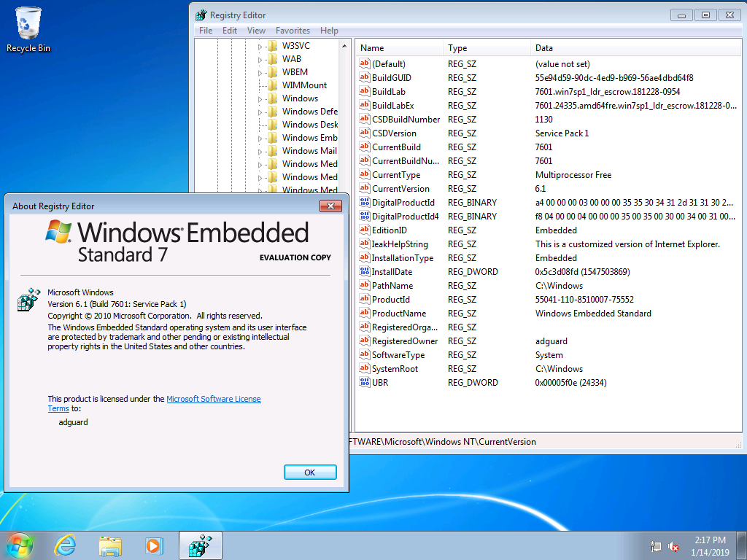Viewport: 747px width, 560px height.
Task: Click the regedit icon in About dialog
Action: (x=28, y=300)
